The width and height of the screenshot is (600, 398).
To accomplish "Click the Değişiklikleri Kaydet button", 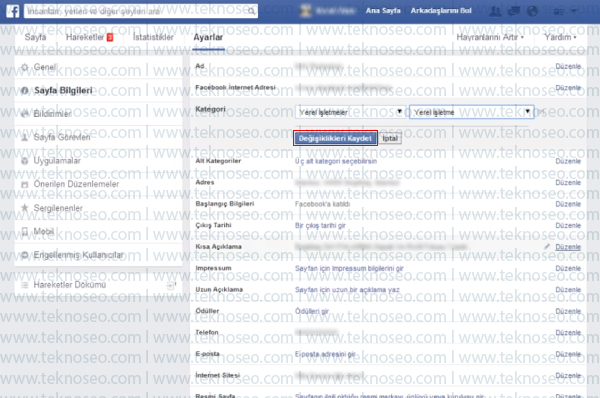I will click(335, 138).
